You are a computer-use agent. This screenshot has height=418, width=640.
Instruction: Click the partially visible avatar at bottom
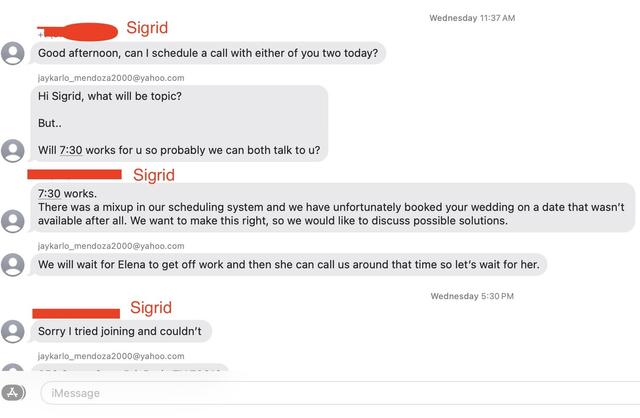13,367
